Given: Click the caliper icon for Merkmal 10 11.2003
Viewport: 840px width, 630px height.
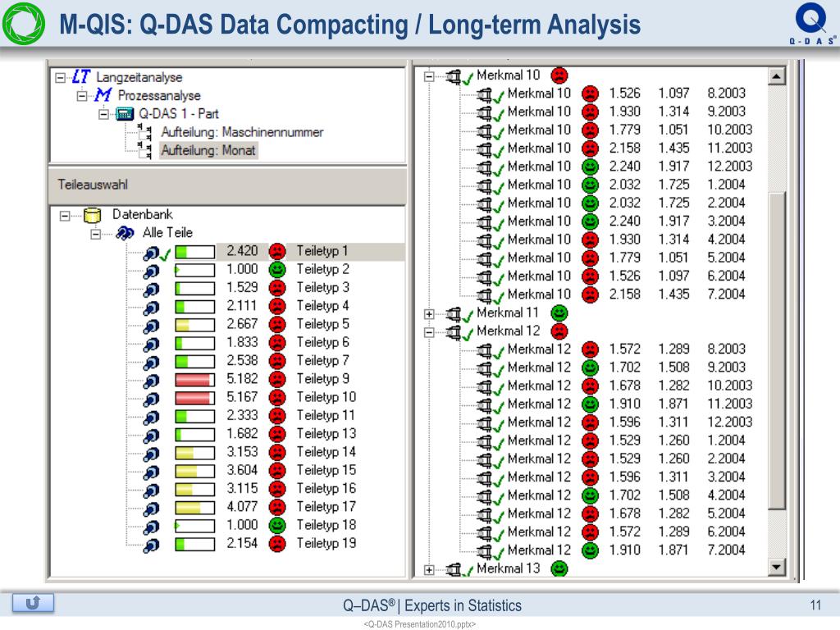Looking at the screenshot, I should coord(484,149).
